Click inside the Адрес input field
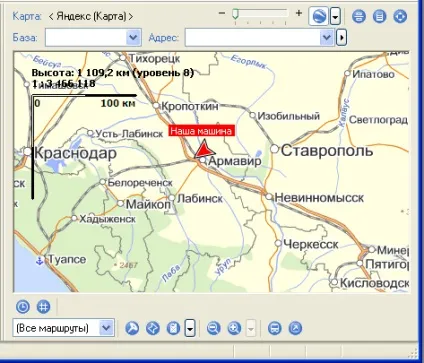The height and width of the screenshot is (363, 424). coord(252,37)
